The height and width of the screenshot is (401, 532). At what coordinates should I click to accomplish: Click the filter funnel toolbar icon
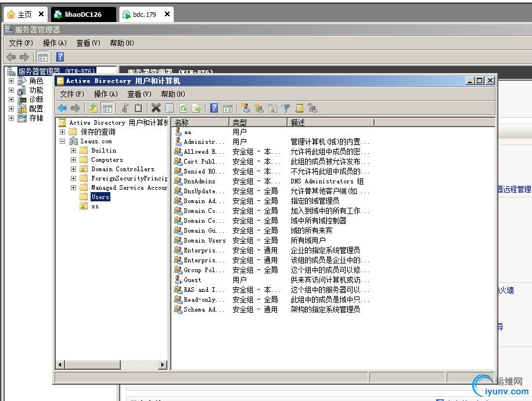286,108
